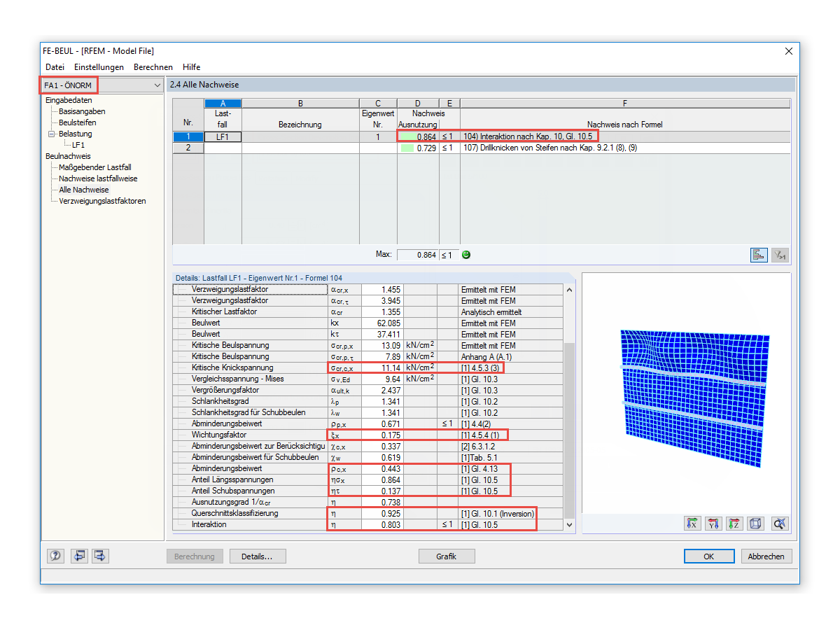Click the green utilization bar 0.729 cell
Image resolution: width=840 pixels, height=630 pixels.
pos(418,148)
